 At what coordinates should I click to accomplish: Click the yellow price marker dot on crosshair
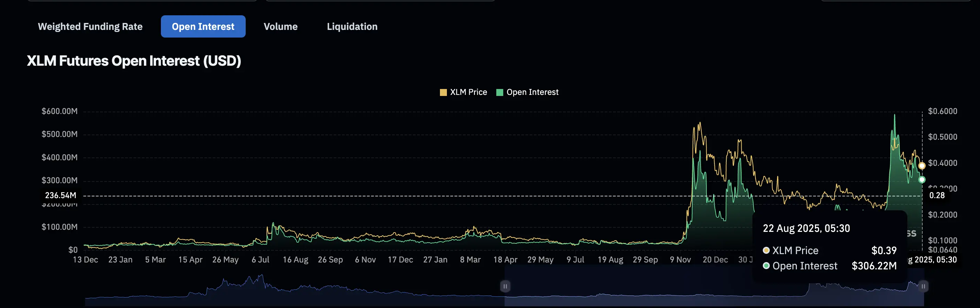pos(921,166)
